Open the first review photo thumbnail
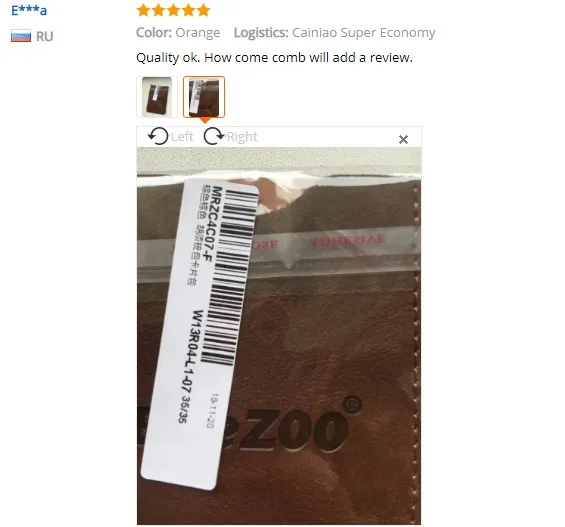 pyautogui.click(x=157, y=97)
